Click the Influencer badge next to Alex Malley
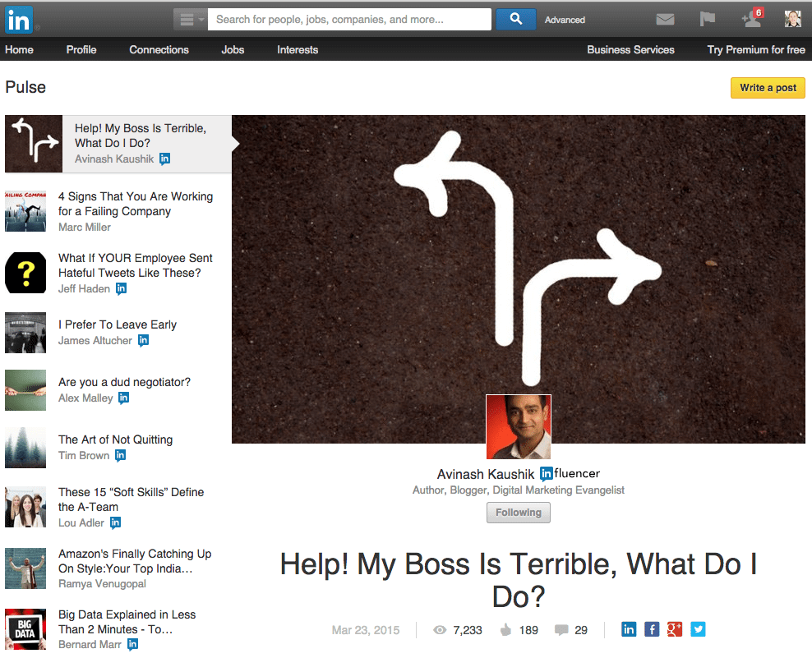This screenshot has width=812, height=658. click(124, 398)
